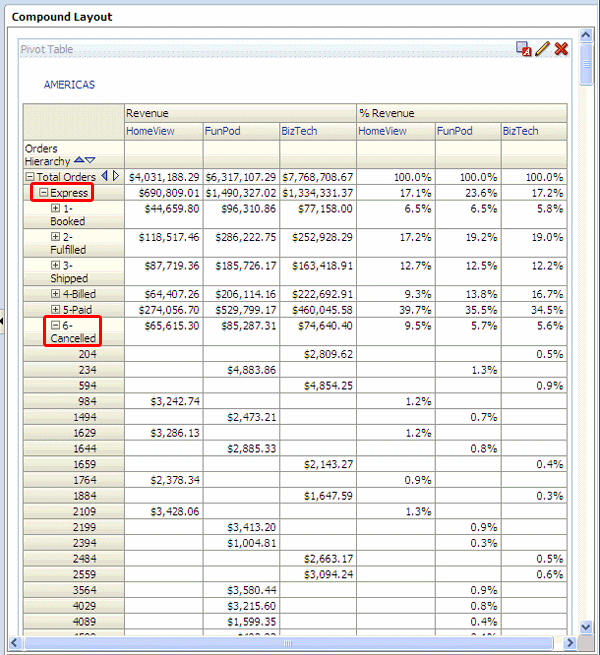The height and width of the screenshot is (655, 600).
Task: Collapse the Total Orders node
Action: [x=30, y=177]
